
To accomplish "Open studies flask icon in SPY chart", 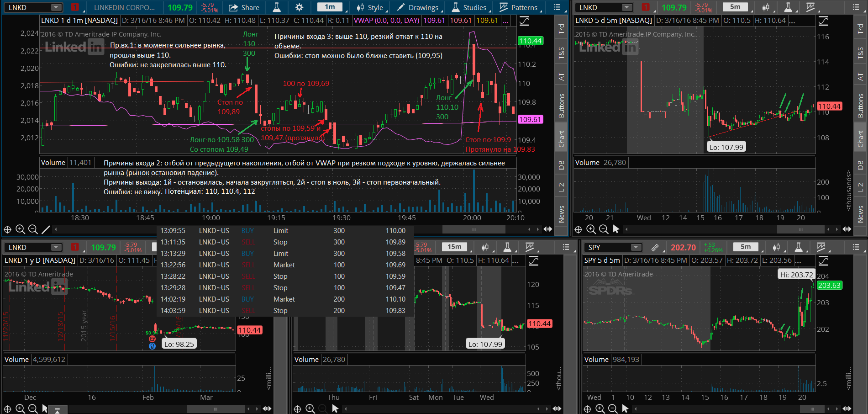I will pos(799,247).
